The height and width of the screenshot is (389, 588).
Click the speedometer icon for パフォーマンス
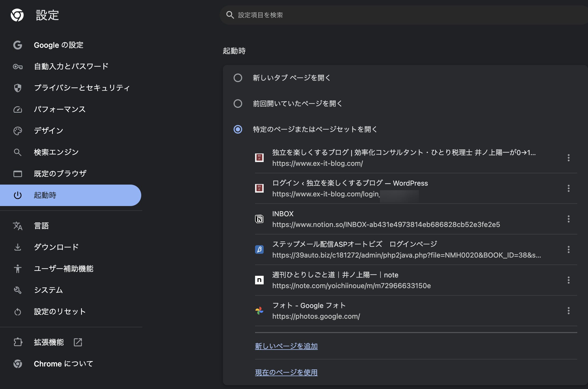[x=18, y=109]
